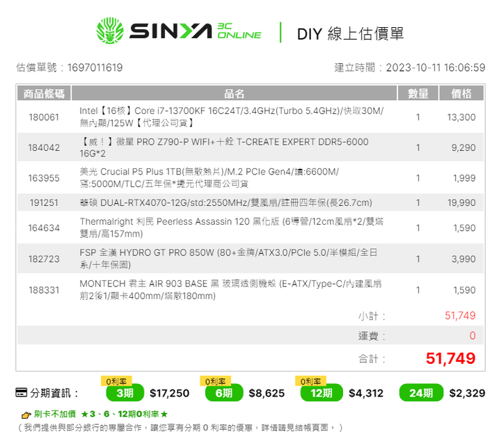Click the subtotal amount in the 小計 row
Viewport: 501px width, 448px height.
(460, 316)
